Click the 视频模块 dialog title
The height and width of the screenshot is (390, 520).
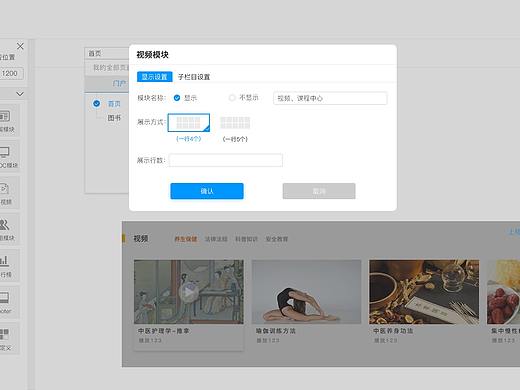click(153, 55)
